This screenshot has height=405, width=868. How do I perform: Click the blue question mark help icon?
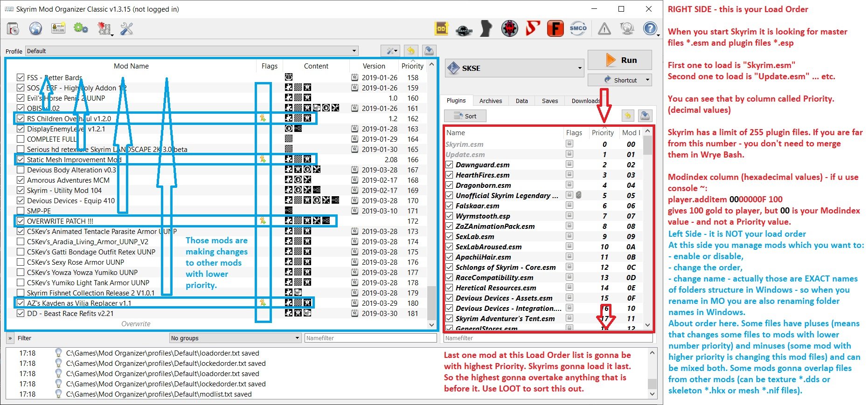pos(650,29)
